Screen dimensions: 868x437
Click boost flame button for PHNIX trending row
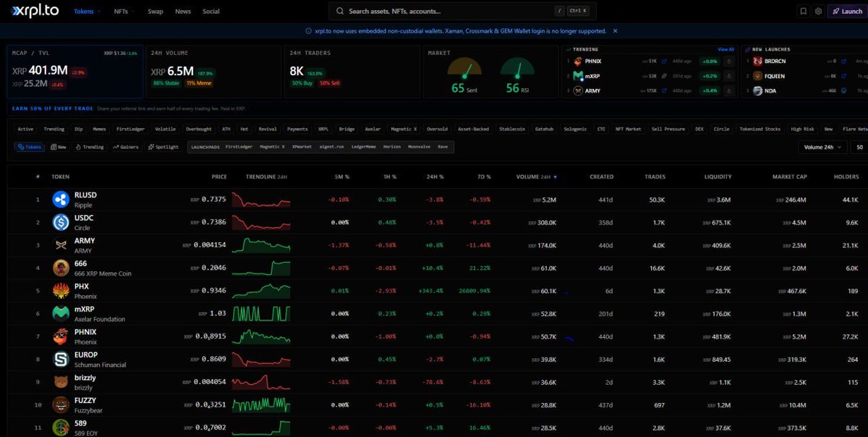tap(728, 61)
